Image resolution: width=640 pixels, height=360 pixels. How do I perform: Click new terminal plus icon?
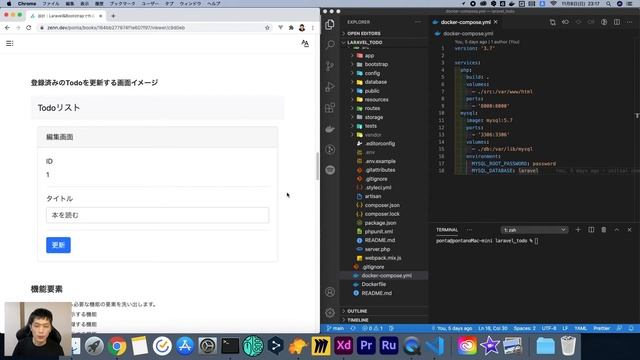[x=578, y=230]
